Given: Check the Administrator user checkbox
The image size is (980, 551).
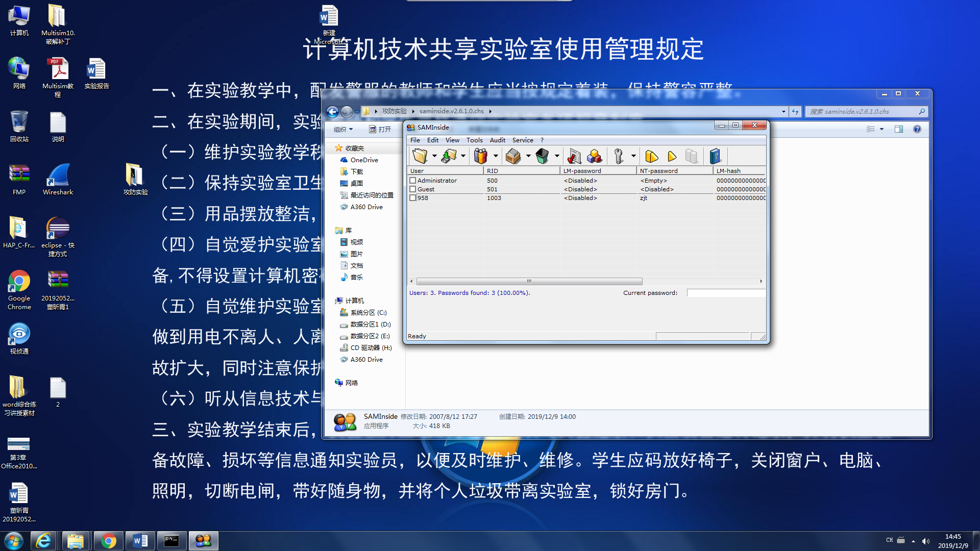Looking at the screenshot, I should coord(412,181).
